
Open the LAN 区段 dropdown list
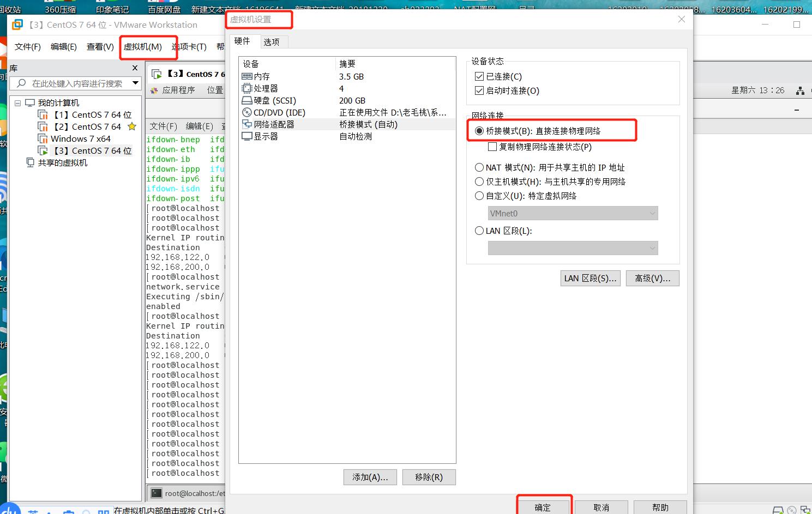click(573, 248)
